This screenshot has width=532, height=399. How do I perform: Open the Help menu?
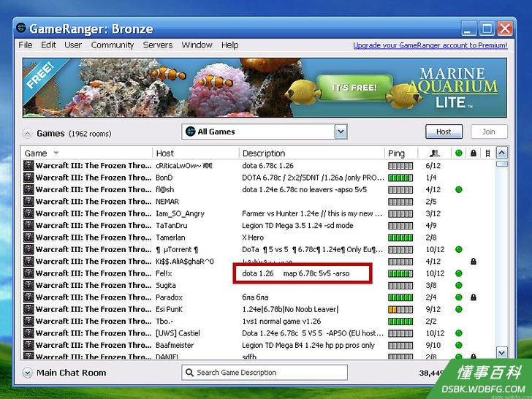[229, 45]
